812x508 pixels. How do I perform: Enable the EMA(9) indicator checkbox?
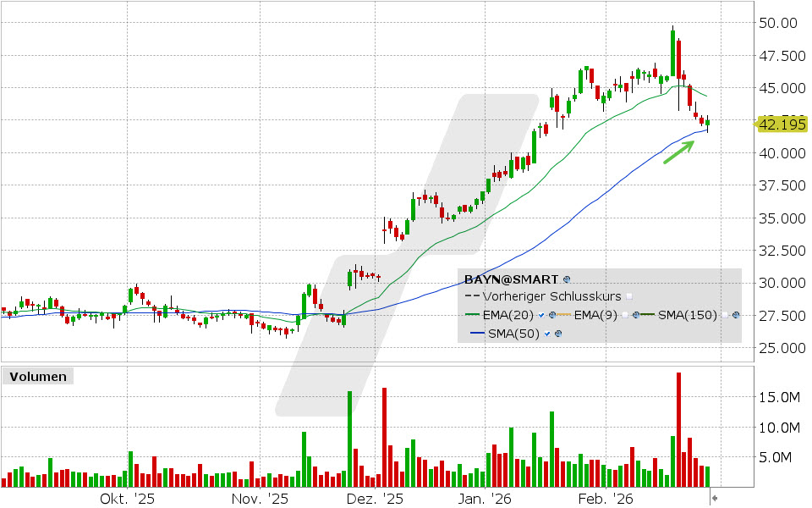pyautogui.click(x=626, y=314)
